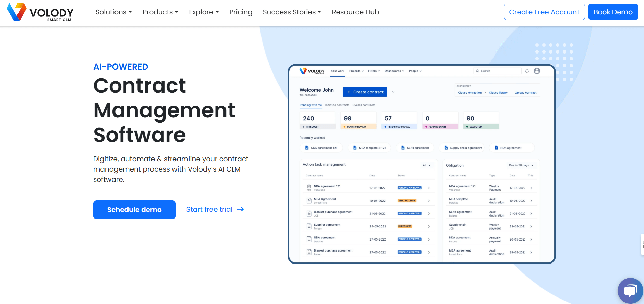Open the Resource Hub link

[x=355, y=12]
